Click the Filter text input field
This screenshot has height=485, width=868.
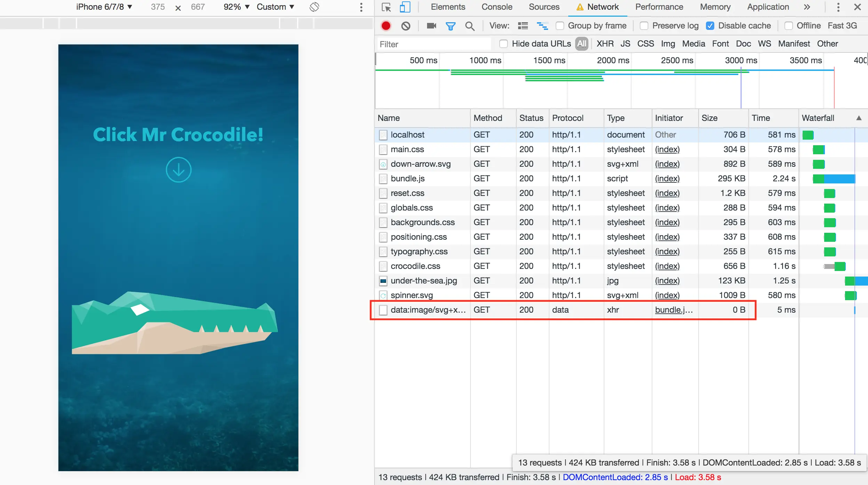pos(433,44)
